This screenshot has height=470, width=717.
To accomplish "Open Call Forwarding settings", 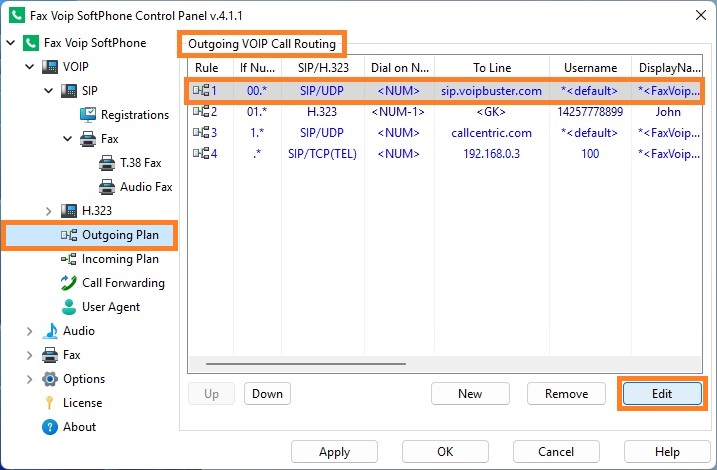I will coord(123,283).
